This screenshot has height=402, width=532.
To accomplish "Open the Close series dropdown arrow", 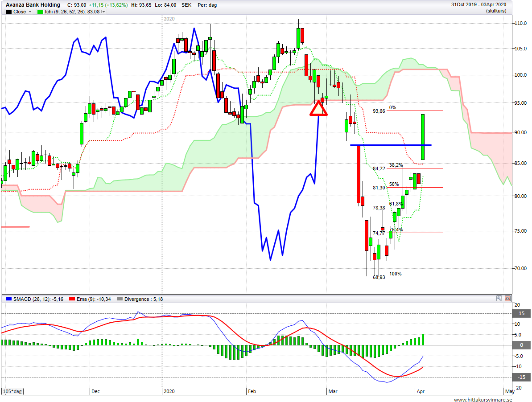I will (x=30, y=12).
